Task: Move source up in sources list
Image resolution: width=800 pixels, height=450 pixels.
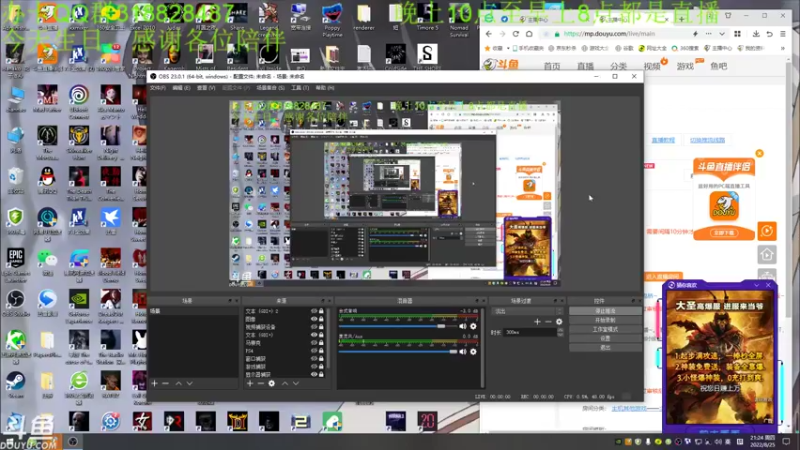Action: coord(285,383)
